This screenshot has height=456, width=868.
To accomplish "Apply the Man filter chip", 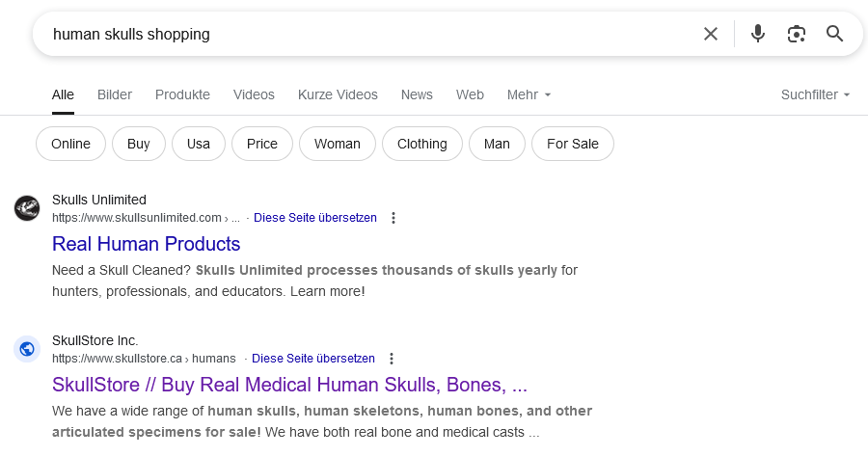I will 497,144.
